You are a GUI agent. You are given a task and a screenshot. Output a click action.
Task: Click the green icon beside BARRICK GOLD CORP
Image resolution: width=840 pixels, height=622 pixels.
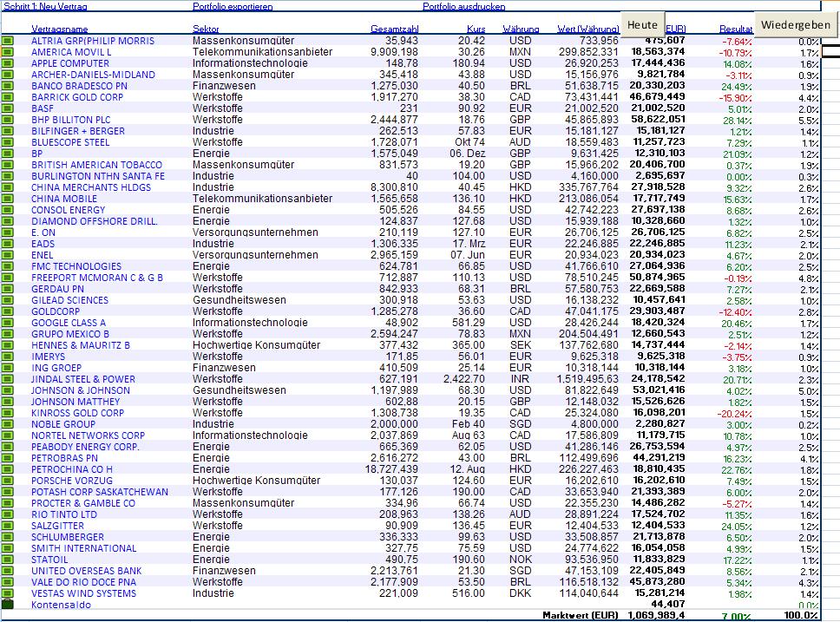pos(7,97)
